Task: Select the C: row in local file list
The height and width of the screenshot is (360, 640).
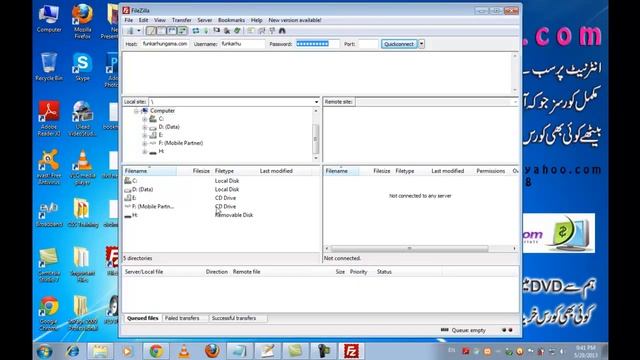Action: pyautogui.click(x=221, y=180)
